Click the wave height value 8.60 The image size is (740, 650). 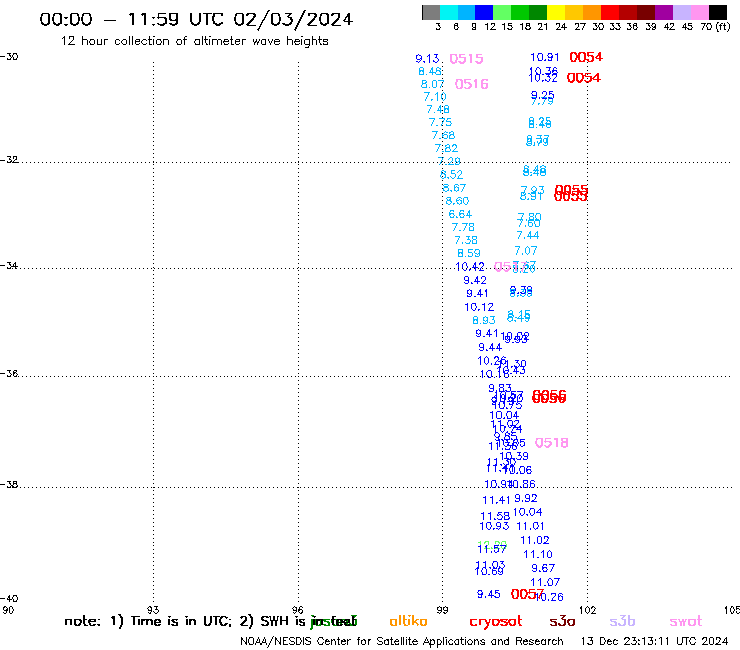[457, 201]
